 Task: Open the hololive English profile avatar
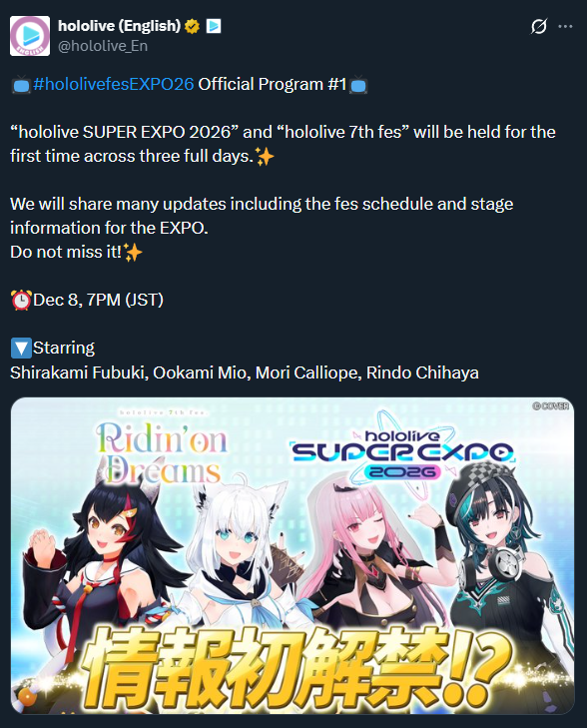[x=30, y=36]
